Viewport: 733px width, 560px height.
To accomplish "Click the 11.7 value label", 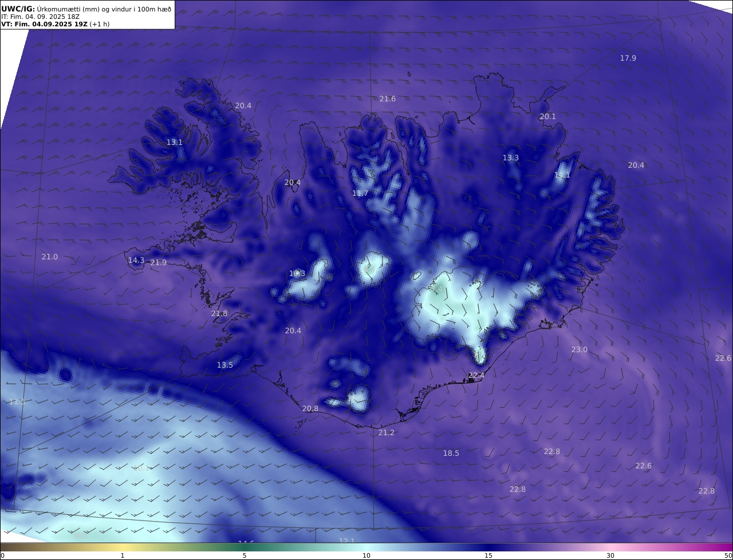I will click(360, 193).
